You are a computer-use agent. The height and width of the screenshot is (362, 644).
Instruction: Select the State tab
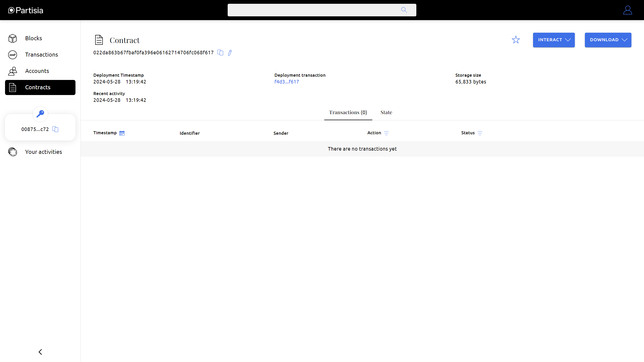coord(386,112)
